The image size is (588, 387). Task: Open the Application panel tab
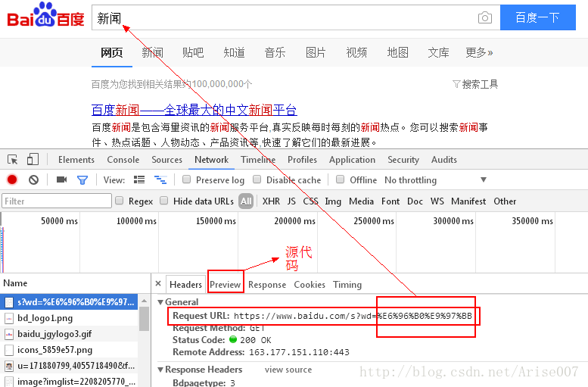pos(352,160)
